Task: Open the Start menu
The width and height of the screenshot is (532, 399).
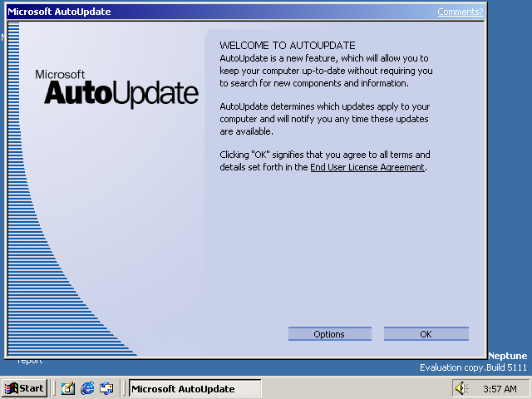Action: [24, 388]
